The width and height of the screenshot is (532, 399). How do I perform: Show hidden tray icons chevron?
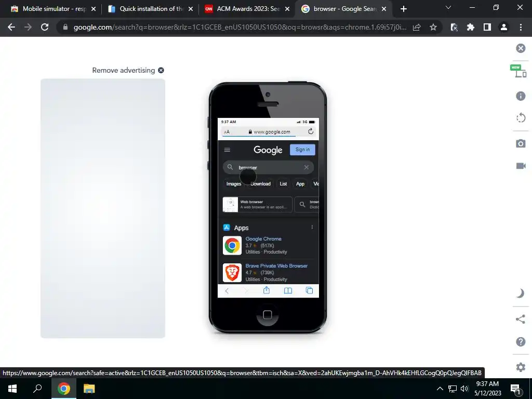440,389
